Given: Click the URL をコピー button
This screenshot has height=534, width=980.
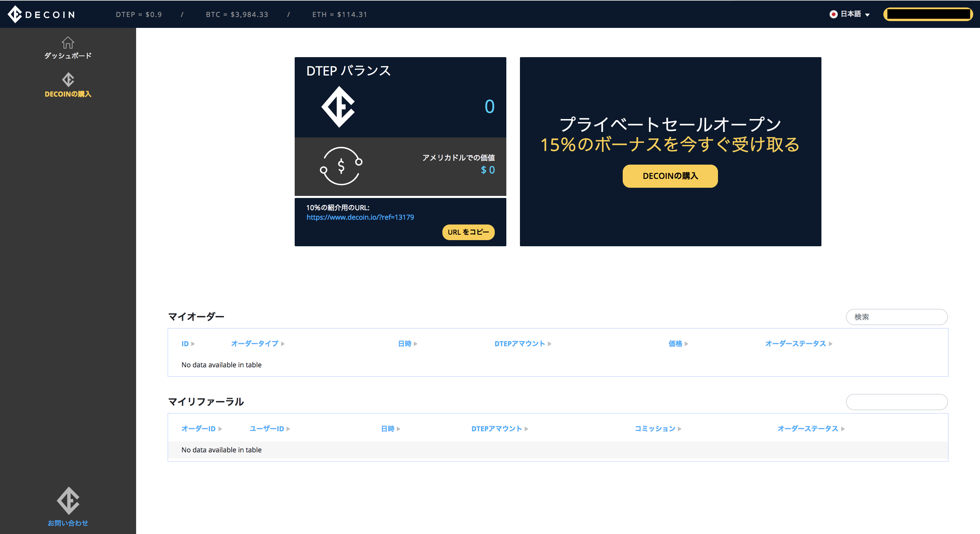Looking at the screenshot, I should click(x=468, y=232).
